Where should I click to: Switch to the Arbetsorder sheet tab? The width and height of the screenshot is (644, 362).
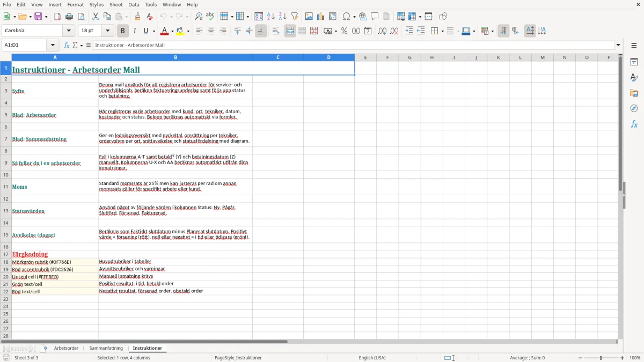coord(66,349)
